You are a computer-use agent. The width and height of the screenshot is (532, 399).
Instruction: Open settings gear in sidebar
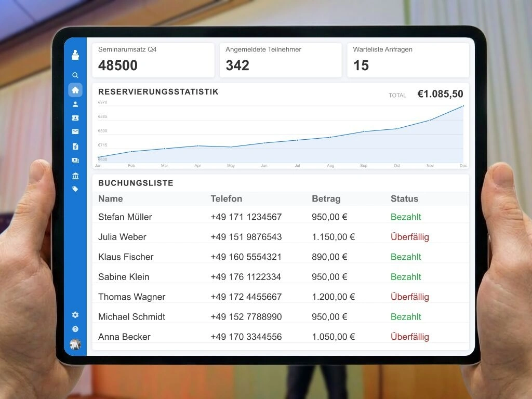tap(75, 315)
